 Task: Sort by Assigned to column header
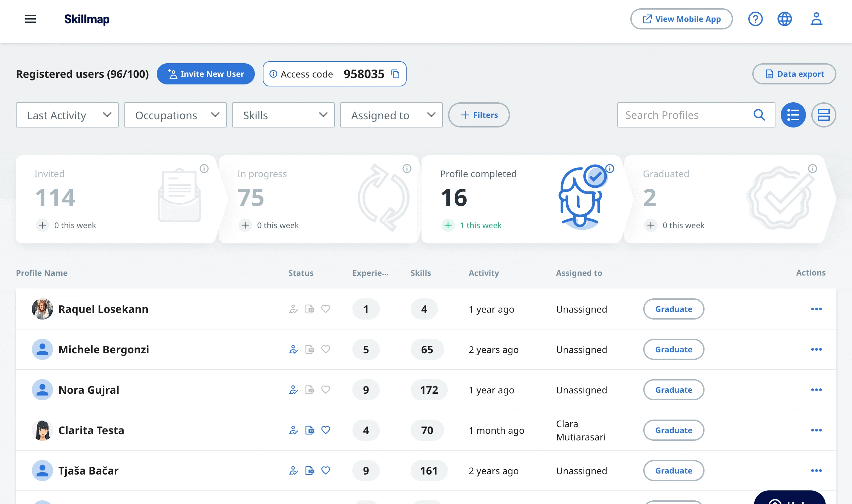point(579,273)
